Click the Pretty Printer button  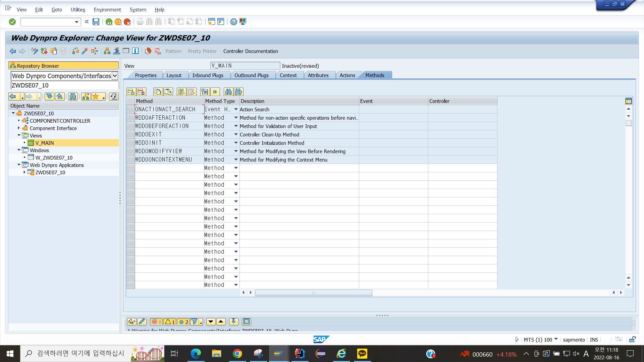202,51
